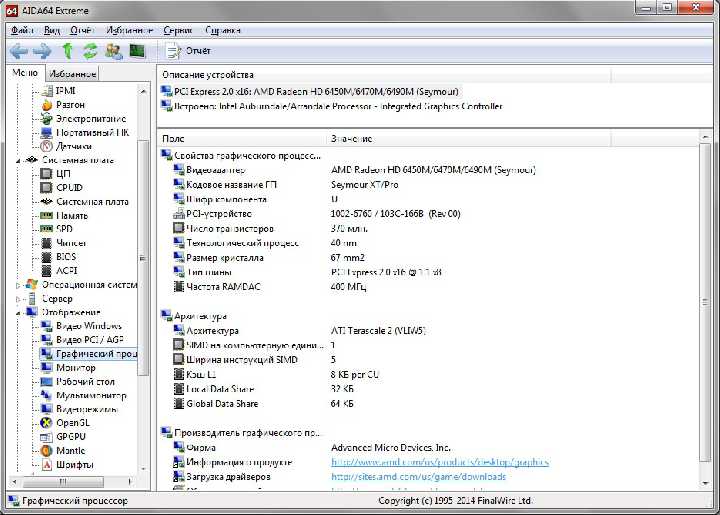Open sites.amd.com driver download link

[418, 476]
